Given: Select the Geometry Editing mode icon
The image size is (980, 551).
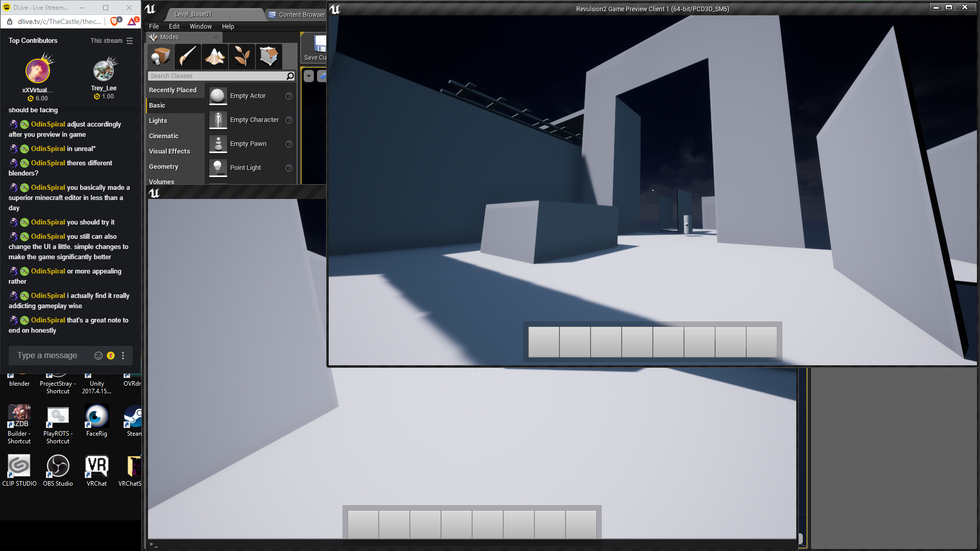Looking at the screenshot, I should pos(269,56).
